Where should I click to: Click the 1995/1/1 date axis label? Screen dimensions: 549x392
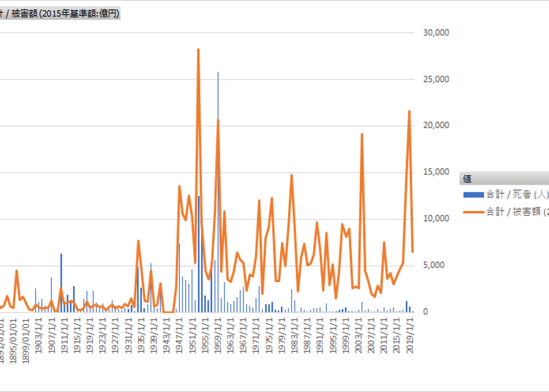click(x=333, y=336)
